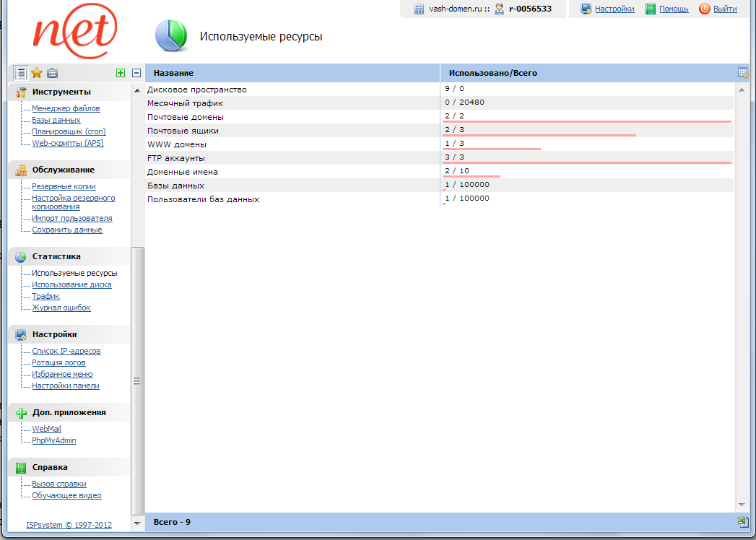Open table column settings gear icon
The height and width of the screenshot is (540, 756).
click(743, 72)
